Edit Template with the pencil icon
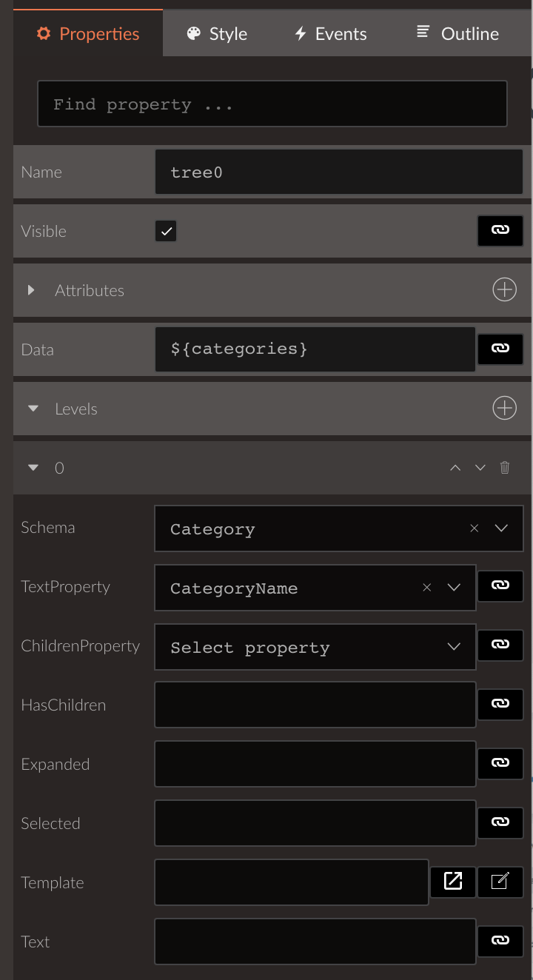The height and width of the screenshot is (980, 533). [x=500, y=882]
